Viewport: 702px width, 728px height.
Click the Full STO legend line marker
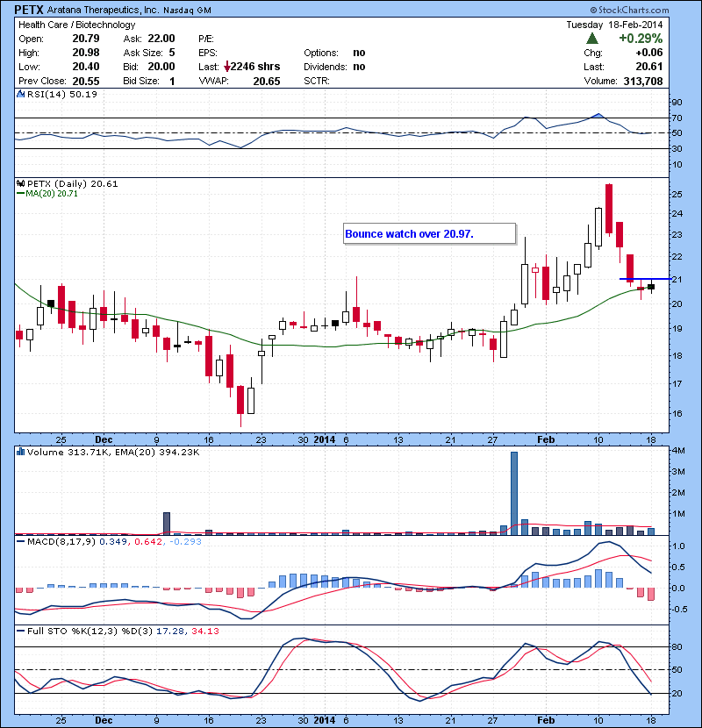point(20,631)
